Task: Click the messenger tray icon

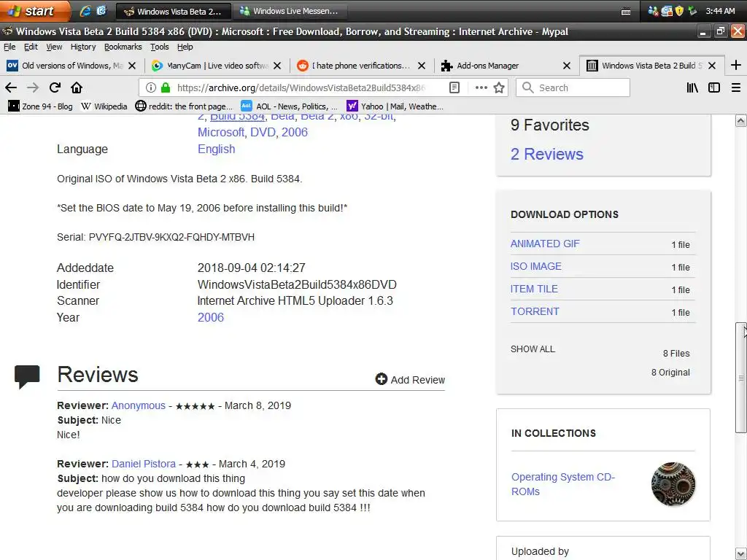Action: pyautogui.click(x=653, y=11)
